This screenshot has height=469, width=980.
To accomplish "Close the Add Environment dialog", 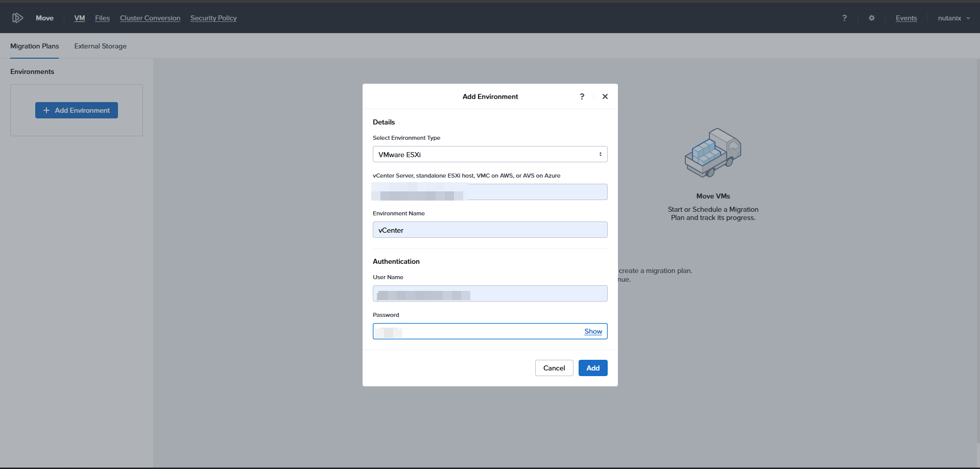I will pos(605,96).
